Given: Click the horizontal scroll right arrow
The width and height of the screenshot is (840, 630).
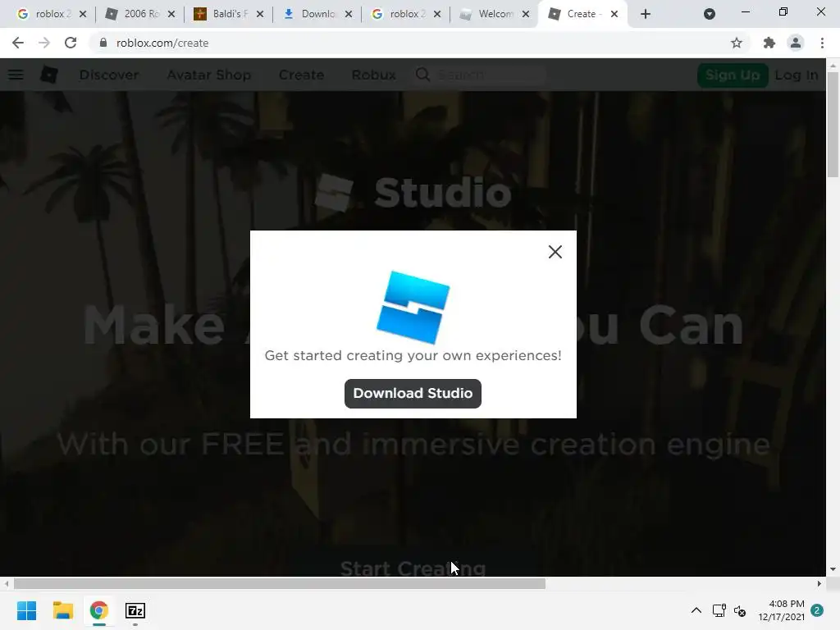Looking at the screenshot, I should (819, 584).
